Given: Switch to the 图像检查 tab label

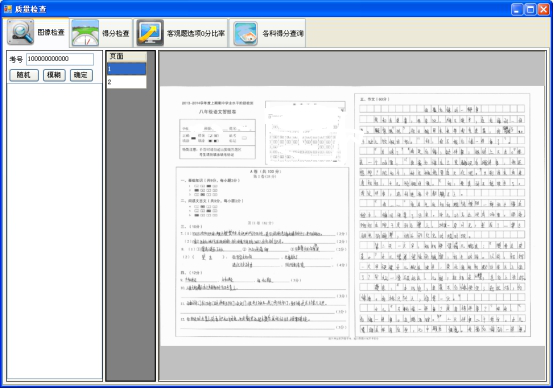Looking at the screenshot, I should pos(51,33).
